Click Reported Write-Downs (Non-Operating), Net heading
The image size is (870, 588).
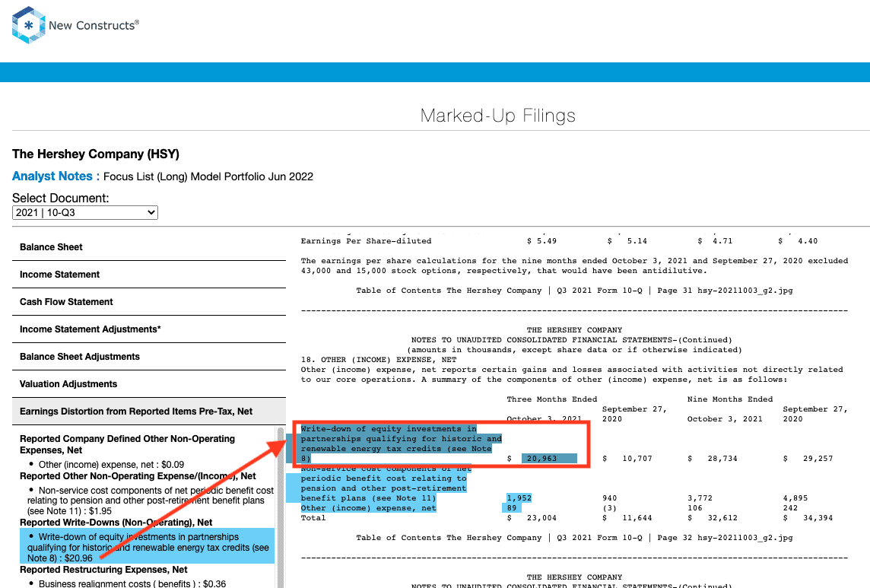(x=116, y=523)
